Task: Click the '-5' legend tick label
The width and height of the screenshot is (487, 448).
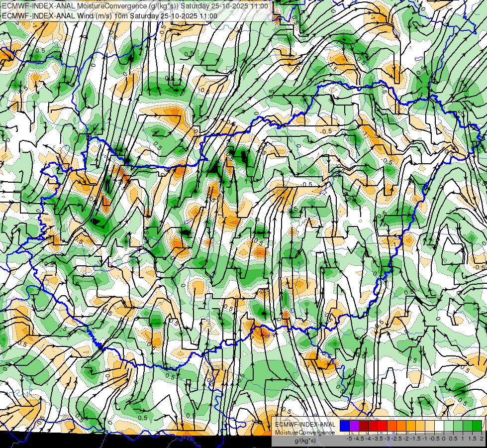Action: pyautogui.click(x=349, y=439)
